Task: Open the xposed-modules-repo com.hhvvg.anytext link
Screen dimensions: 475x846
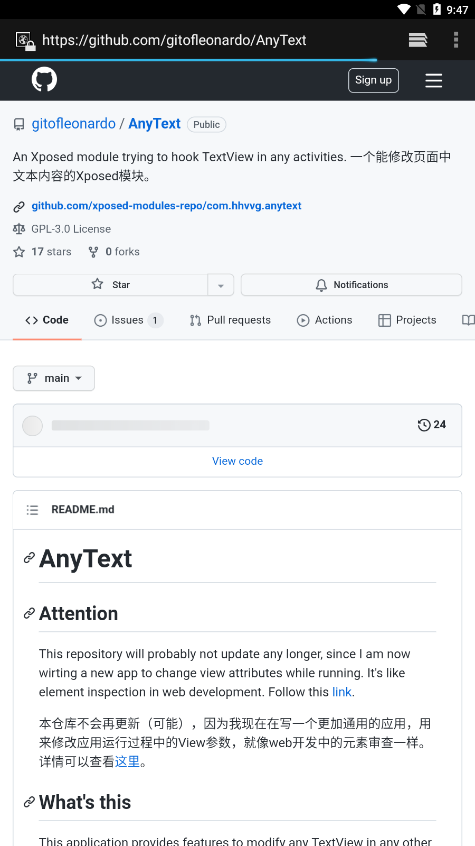Action: click(x=166, y=206)
